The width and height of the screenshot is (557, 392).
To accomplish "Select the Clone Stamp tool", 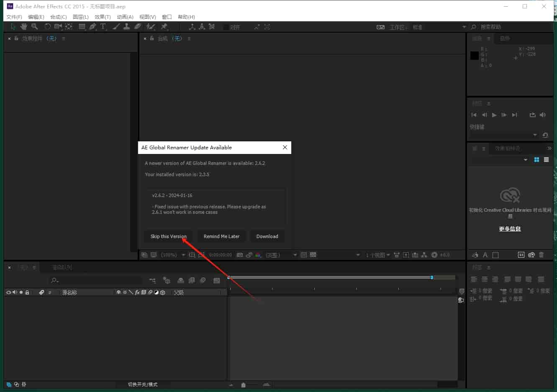I will (126, 27).
